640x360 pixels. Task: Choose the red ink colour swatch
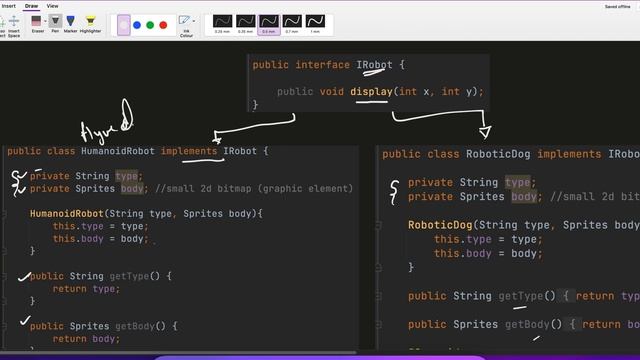(x=163, y=25)
